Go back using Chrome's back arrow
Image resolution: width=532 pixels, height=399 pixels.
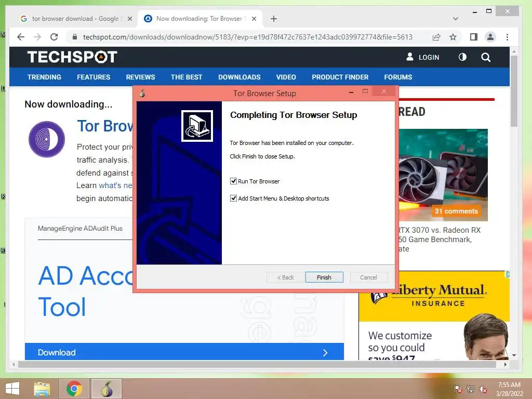[x=21, y=37]
